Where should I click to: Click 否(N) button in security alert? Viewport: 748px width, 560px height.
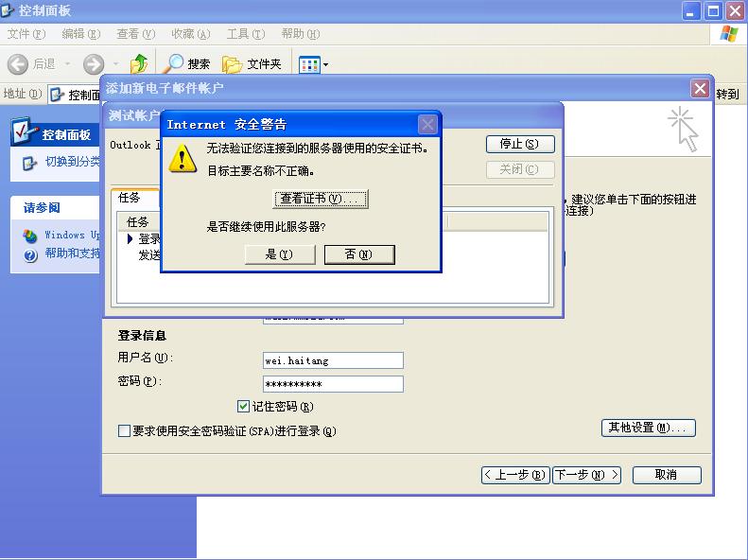pos(358,254)
